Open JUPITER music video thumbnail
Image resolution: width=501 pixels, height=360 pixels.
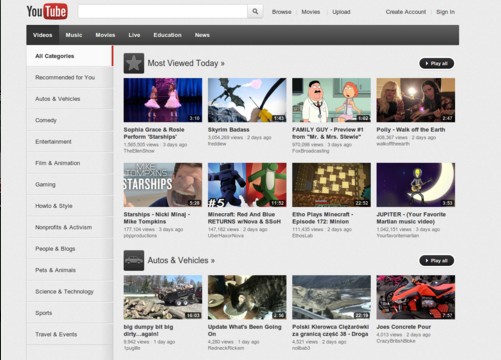pos(416,185)
